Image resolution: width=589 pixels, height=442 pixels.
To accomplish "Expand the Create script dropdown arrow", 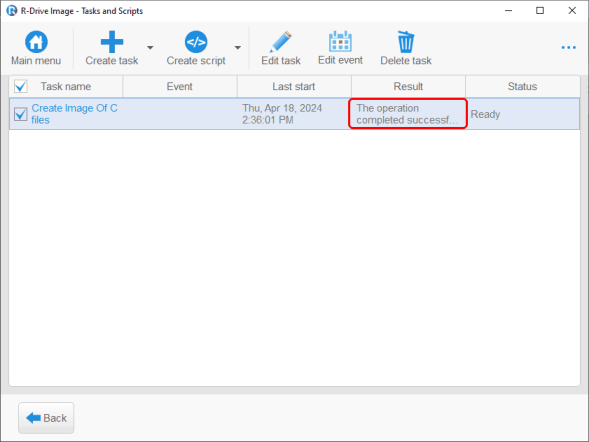I will [238, 48].
